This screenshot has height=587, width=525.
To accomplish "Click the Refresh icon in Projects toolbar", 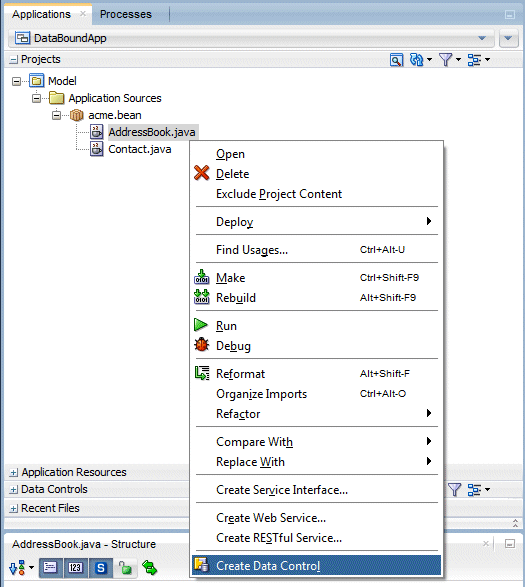I will [416, 60].
